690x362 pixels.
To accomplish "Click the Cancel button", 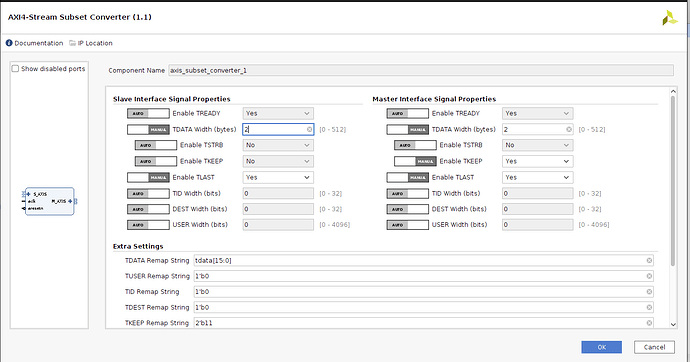I will coord(654,347).
